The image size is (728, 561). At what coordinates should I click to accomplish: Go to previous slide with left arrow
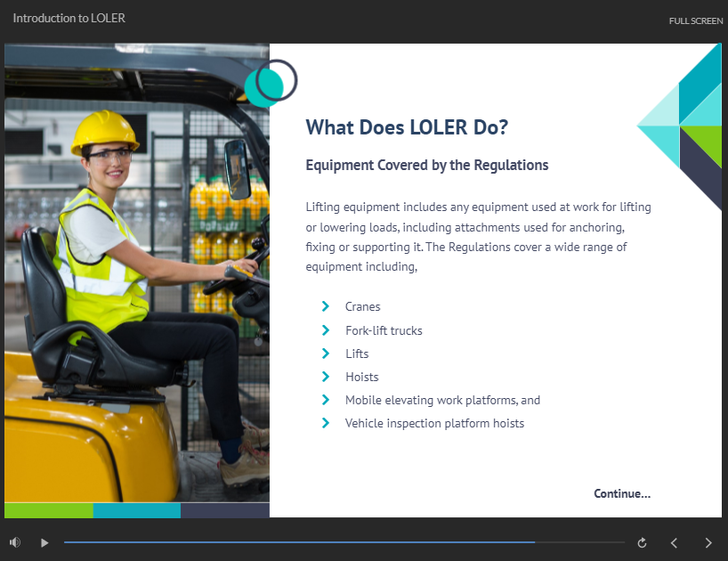coord(674,542)
